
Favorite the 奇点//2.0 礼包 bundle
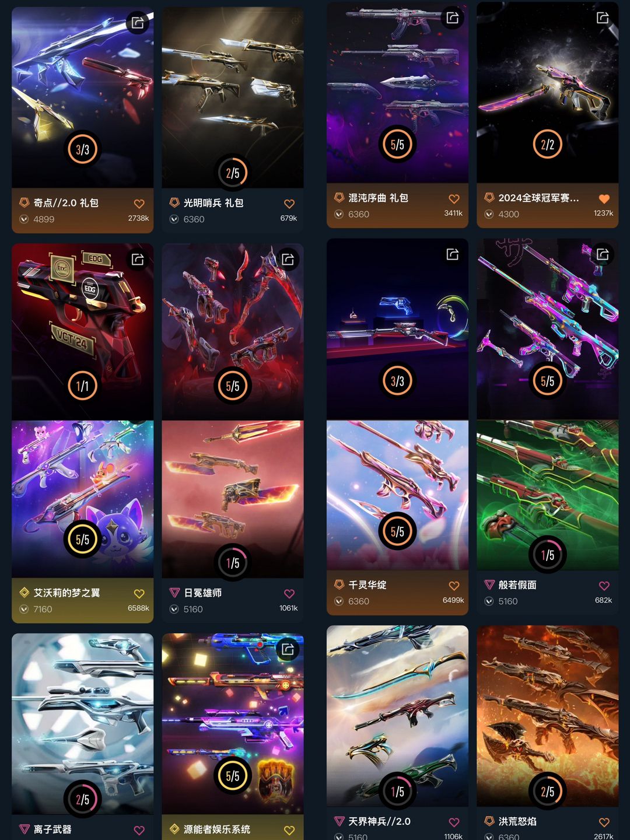(x=139, y=204)
